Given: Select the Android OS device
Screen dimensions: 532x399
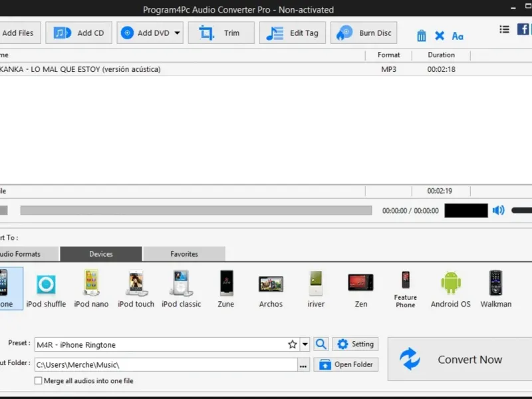Looking at the screenshot, I should click(x=451, y=289).
